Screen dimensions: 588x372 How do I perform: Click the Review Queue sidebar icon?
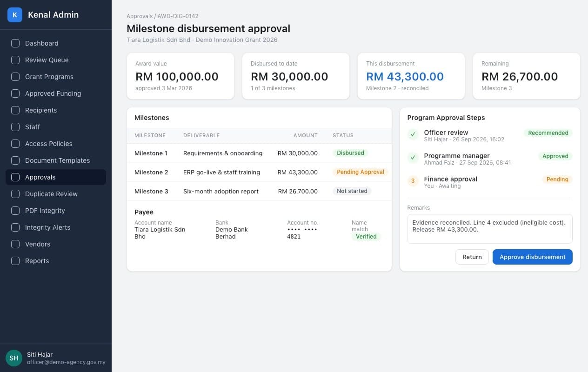(x=15, y=60)
